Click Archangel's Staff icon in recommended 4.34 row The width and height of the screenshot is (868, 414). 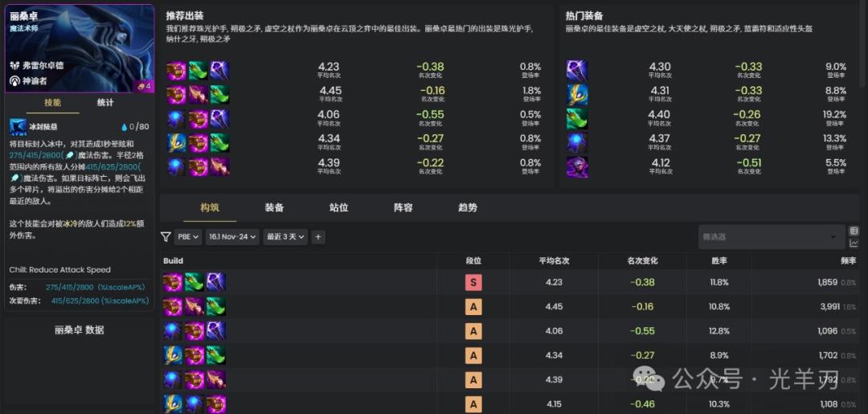point(177,143)
